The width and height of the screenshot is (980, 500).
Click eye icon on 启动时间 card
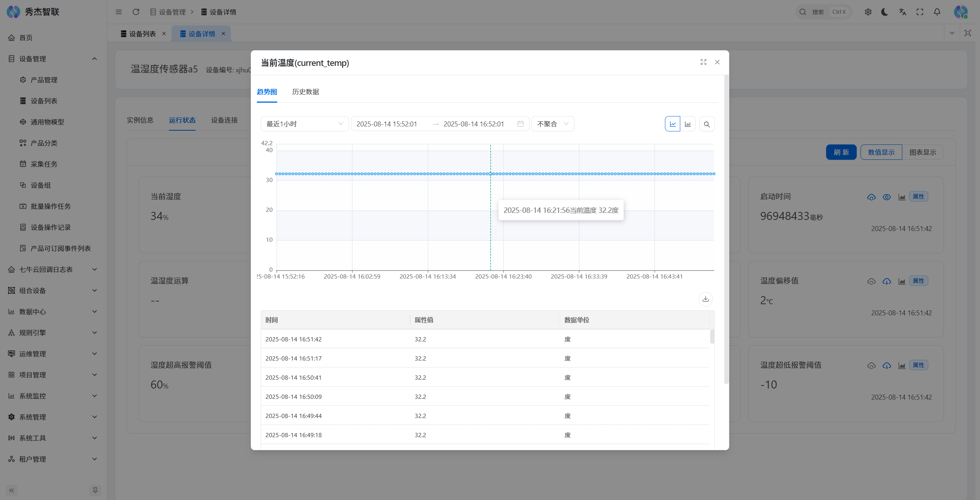887,197
